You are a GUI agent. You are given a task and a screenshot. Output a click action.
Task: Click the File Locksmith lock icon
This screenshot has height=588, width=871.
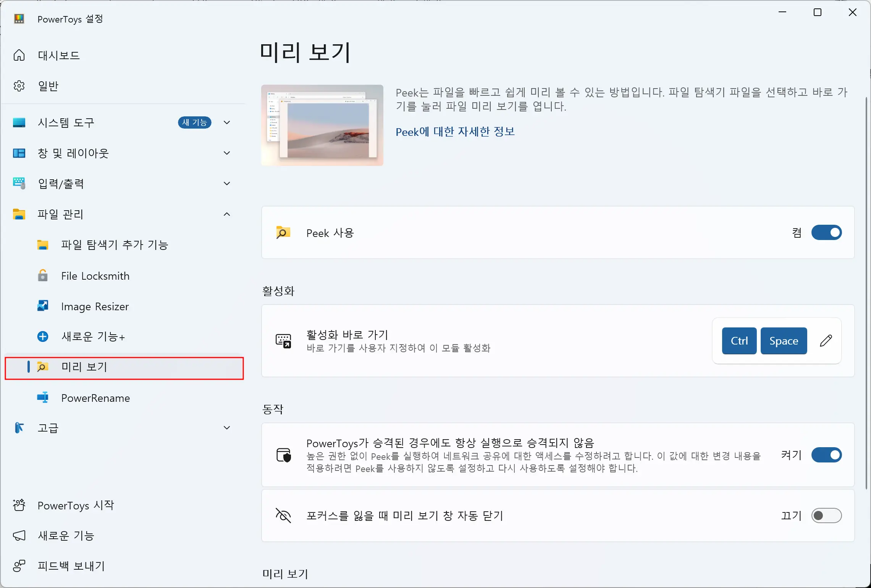click(x=42, y=275)
